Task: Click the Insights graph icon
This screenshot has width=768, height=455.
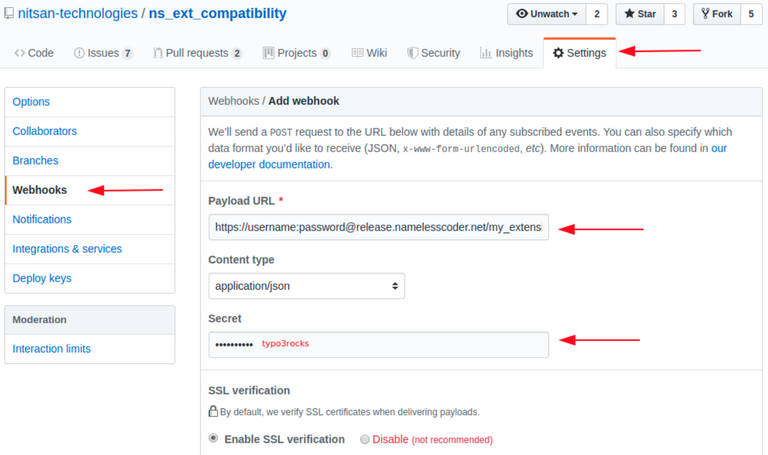Action: pos(485,53)
